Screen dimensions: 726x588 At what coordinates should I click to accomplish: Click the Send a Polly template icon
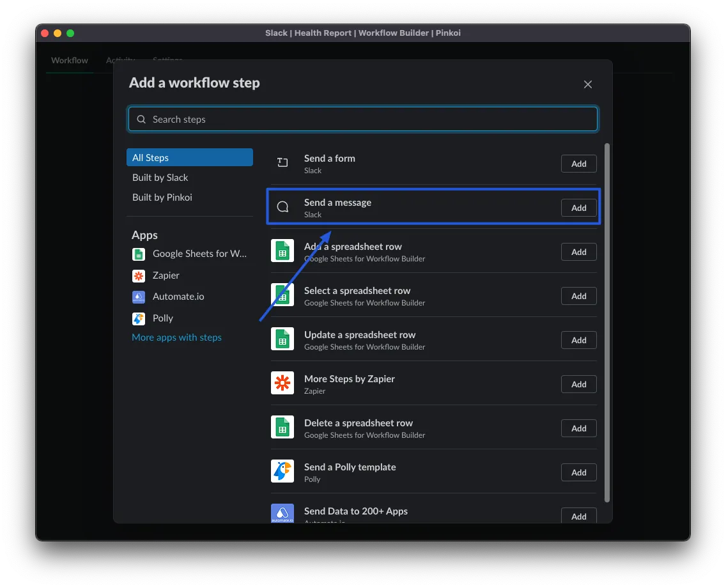tap(282, 472)
